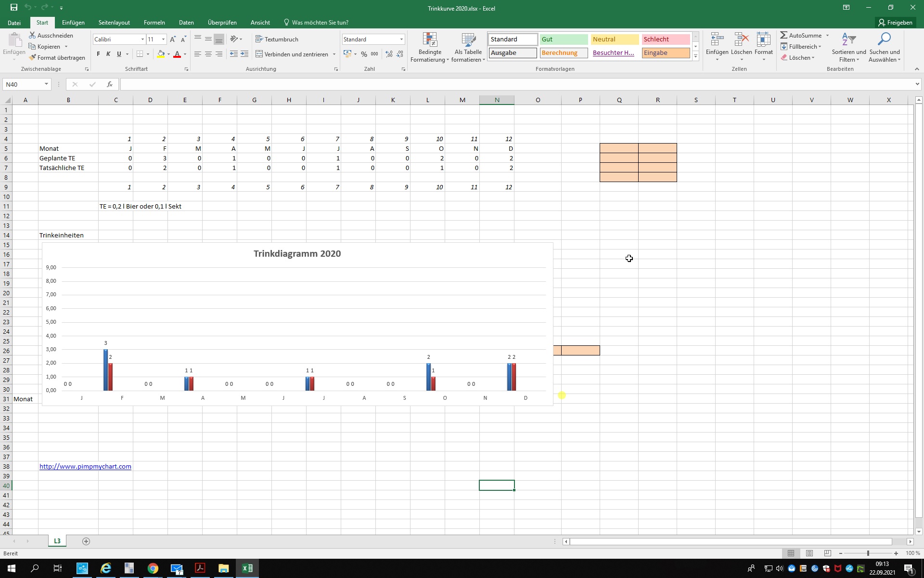Toggle Textumbruch wrap text

click(x=277, y=39)
